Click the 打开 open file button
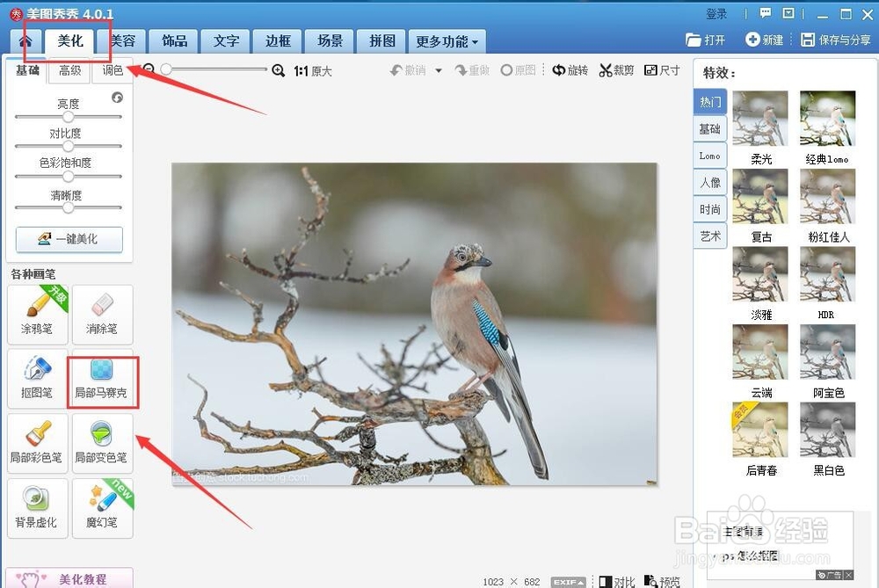 705,40
